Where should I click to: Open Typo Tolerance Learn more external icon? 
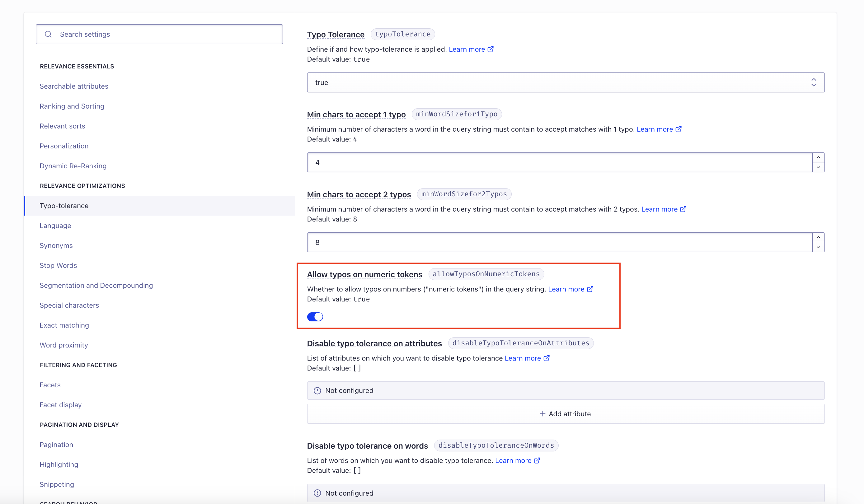tap(491, 49)
